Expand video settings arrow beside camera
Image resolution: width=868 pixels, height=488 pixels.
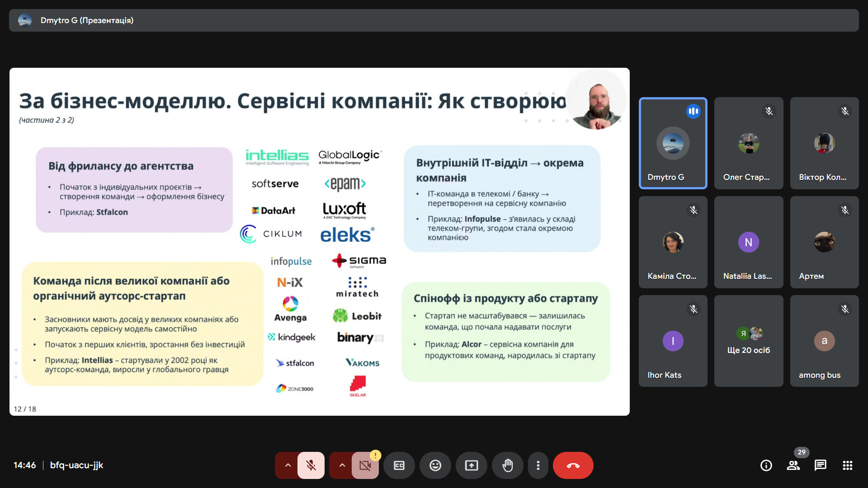coord(342,465)
